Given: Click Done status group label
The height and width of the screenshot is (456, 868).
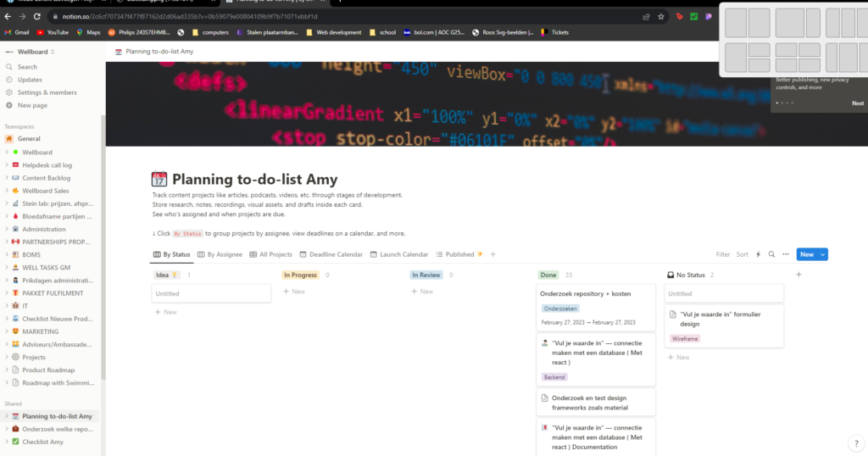Looking at the screenshot, I should 548,275.
